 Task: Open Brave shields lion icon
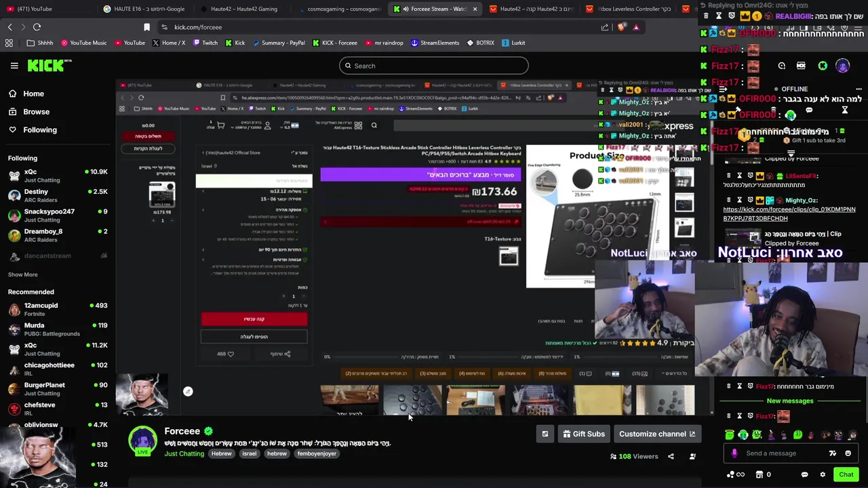(x=621, y=27)
